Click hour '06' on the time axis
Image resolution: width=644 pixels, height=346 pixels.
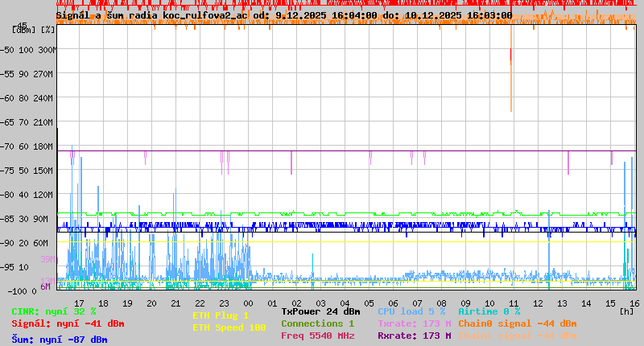pos(393,303)
